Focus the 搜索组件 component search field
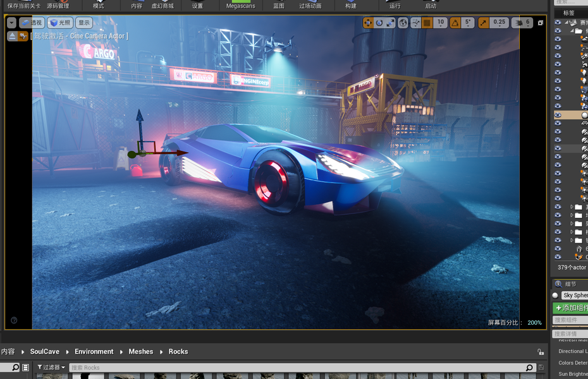Screen dimensions: 588x379 point(571,320)
